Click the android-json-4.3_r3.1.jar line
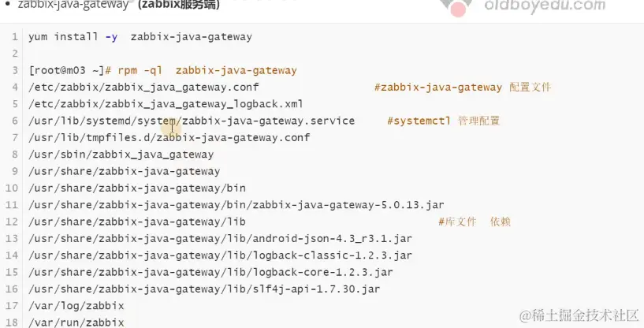This screenshot has height=328, width=644. tap(220, 239)
